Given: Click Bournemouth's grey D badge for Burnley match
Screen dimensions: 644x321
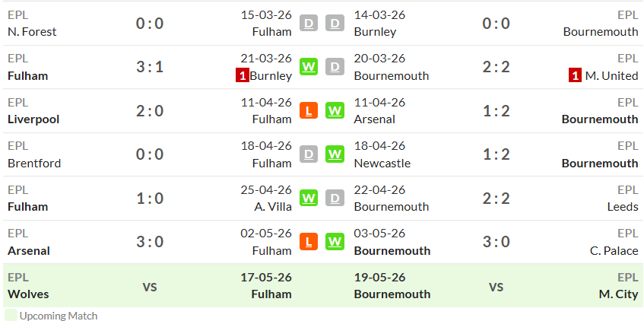Looking at the screenshot, I should tap(335, 23).
